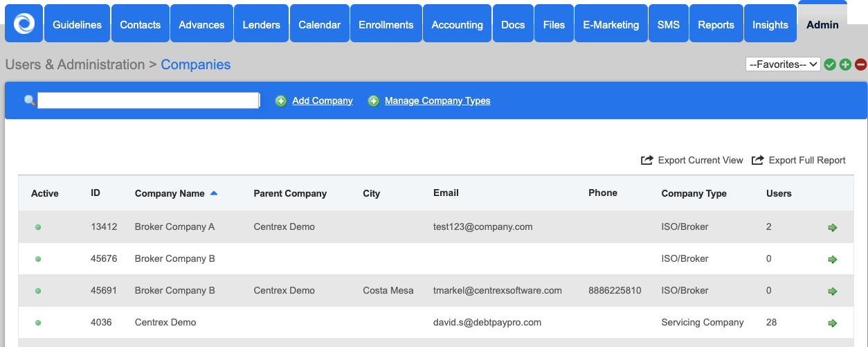Click Export Current View

click(700, 160)
